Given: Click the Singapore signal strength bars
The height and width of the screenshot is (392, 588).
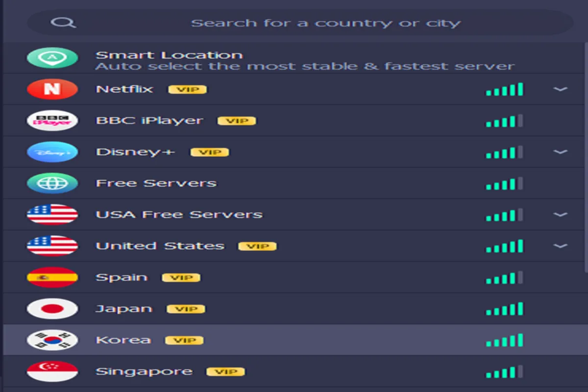Looking at the screenshot, I should 505,371.
